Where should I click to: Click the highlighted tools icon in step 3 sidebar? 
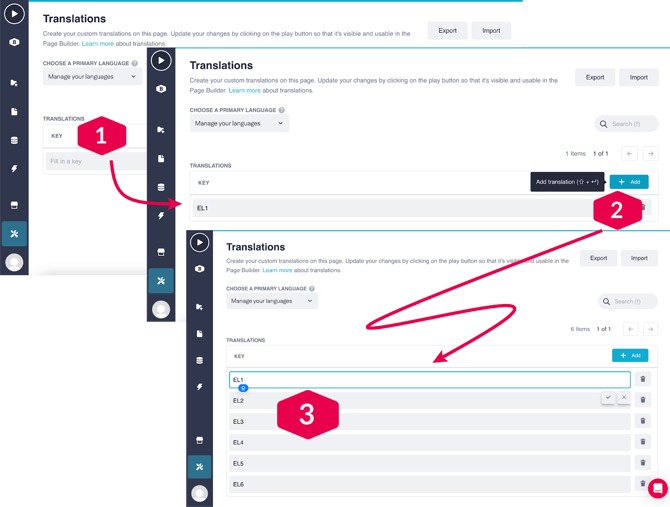[199, 467]
